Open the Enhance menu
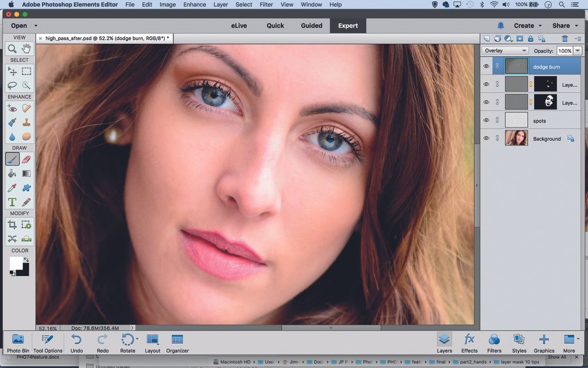 (195, 5)
